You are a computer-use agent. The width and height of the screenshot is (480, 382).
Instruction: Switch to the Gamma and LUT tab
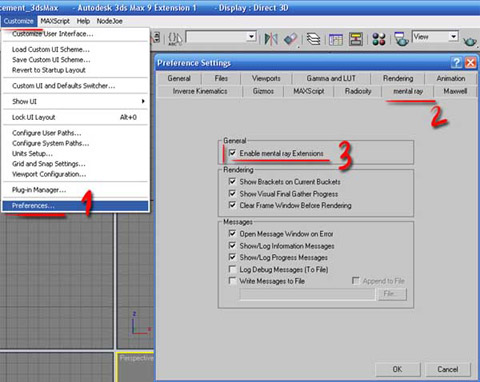[331, 78]
